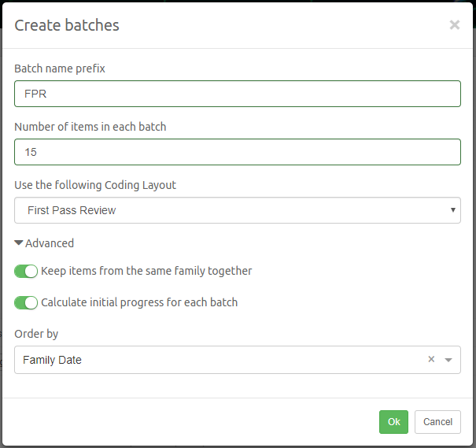Open the Family Date order dropdown

click(x=220, y=360)
